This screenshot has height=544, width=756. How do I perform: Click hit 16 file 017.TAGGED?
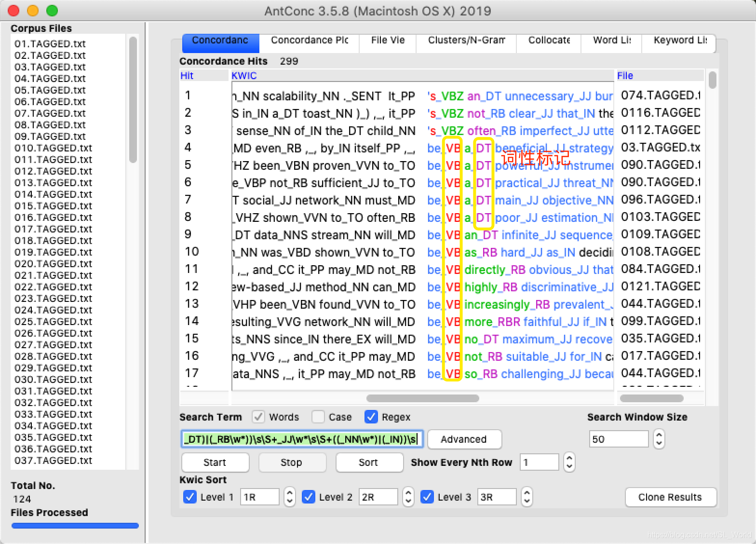(x=660, y=356)
